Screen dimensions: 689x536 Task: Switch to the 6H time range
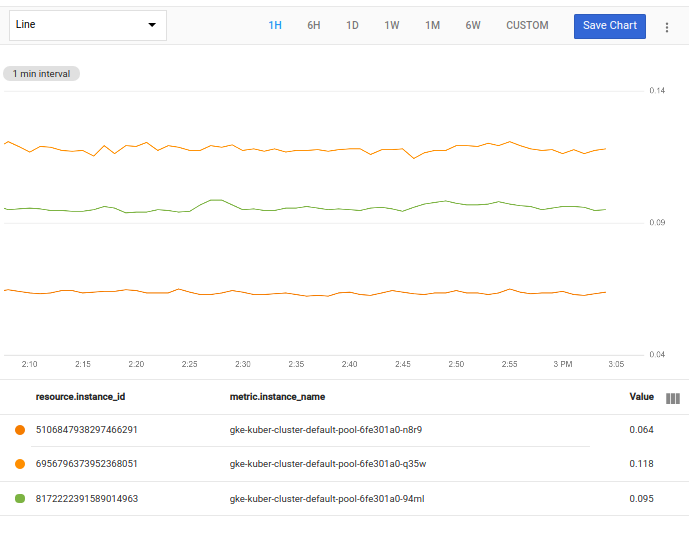[x=314, y=26]
